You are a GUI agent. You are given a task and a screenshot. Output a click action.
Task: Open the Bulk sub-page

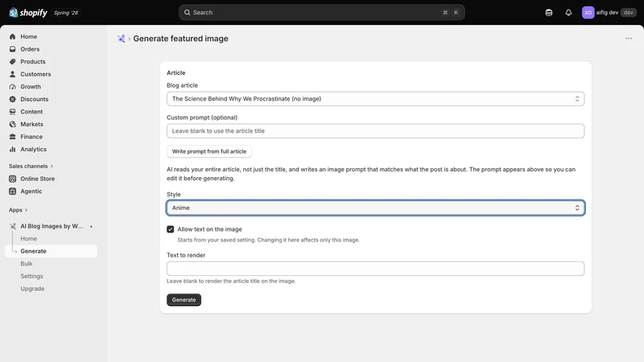pos(27,264)
